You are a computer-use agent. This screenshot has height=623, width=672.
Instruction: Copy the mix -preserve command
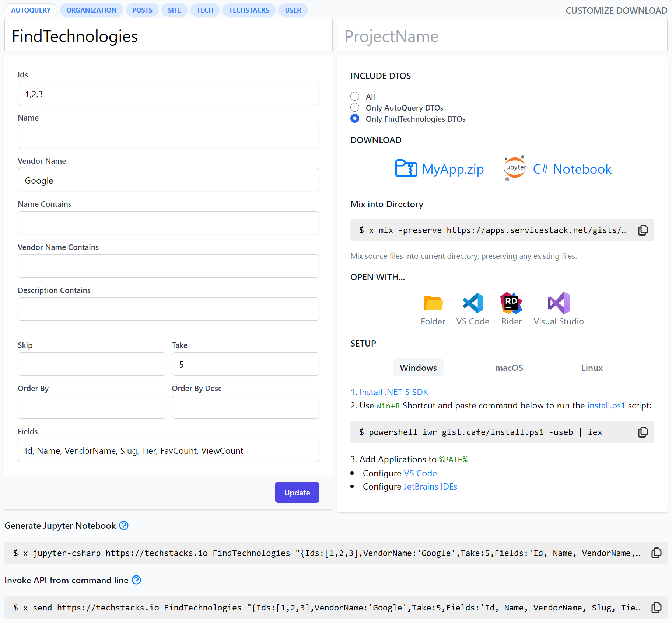(643, 230)
